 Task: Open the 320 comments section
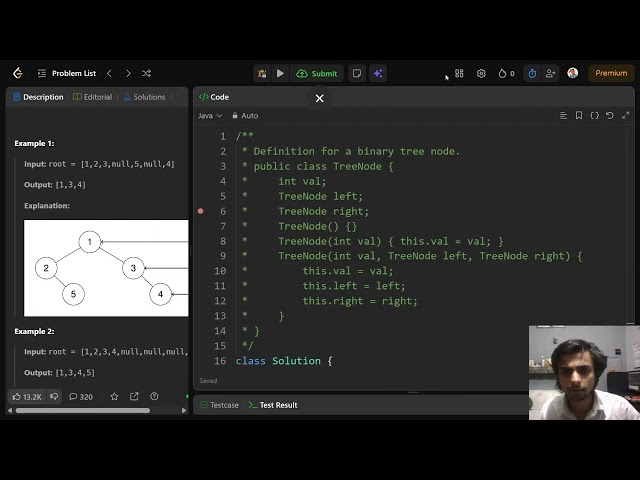click(81, 397)
